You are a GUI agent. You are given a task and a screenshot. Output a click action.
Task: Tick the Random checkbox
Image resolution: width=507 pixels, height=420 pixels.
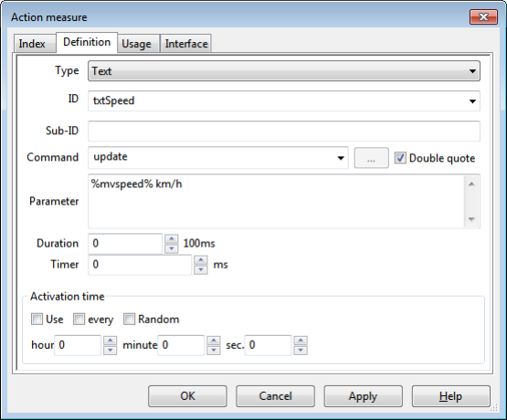[129, 320]
